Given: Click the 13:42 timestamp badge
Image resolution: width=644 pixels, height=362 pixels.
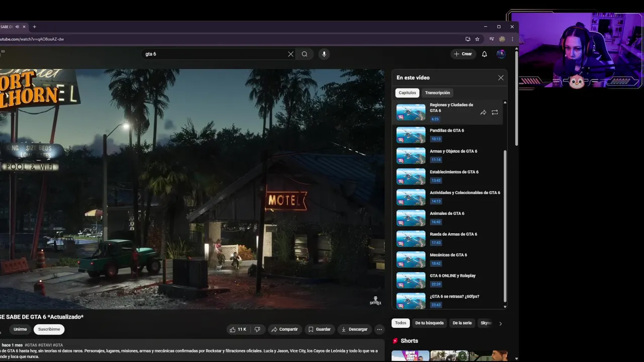Looking at the screenshot, I should click(436, 180).
